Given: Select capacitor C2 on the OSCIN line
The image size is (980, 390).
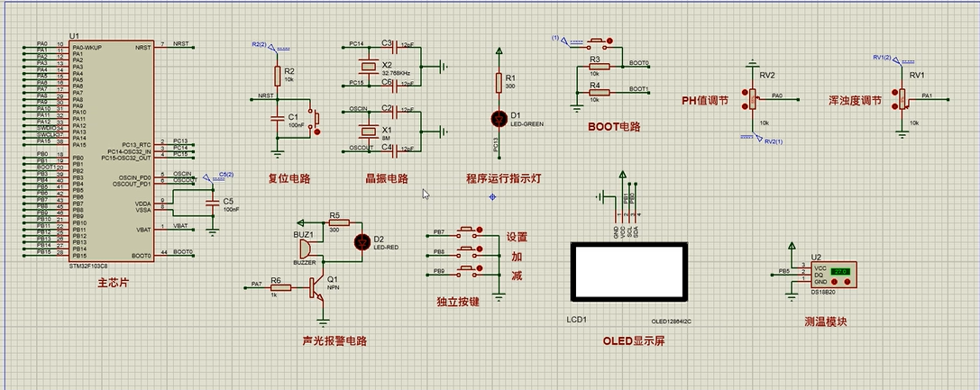Looking at the screenshot, I should pyautogui.click(x=396, y=111).
